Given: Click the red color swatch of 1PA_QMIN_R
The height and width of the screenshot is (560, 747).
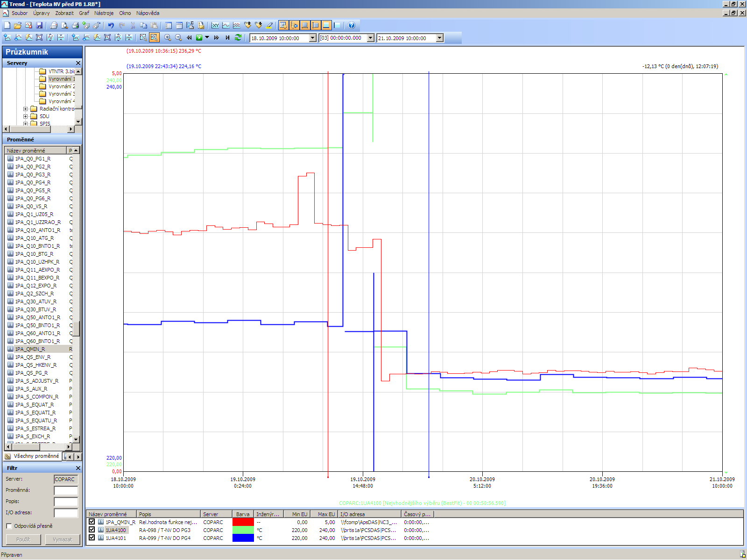Looking at the screenshot, I should pyautogui.click(x=243, y=522).
